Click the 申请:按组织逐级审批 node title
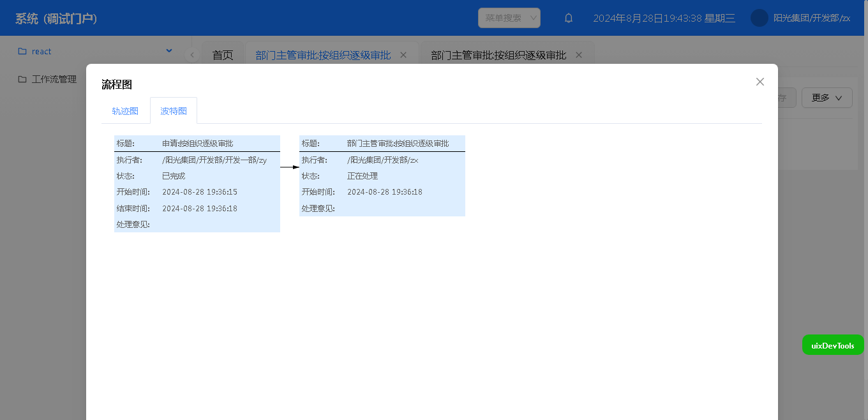The image size is (868, 420). [198, 144]
